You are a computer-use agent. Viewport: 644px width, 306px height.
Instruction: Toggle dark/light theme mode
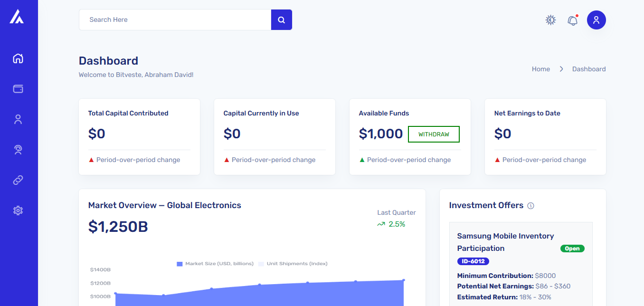click(x=550, y=20)
